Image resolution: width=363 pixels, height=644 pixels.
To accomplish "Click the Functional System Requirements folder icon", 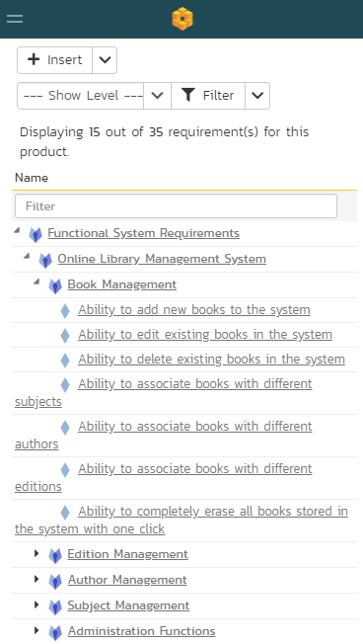I will [x=36, y=234].
